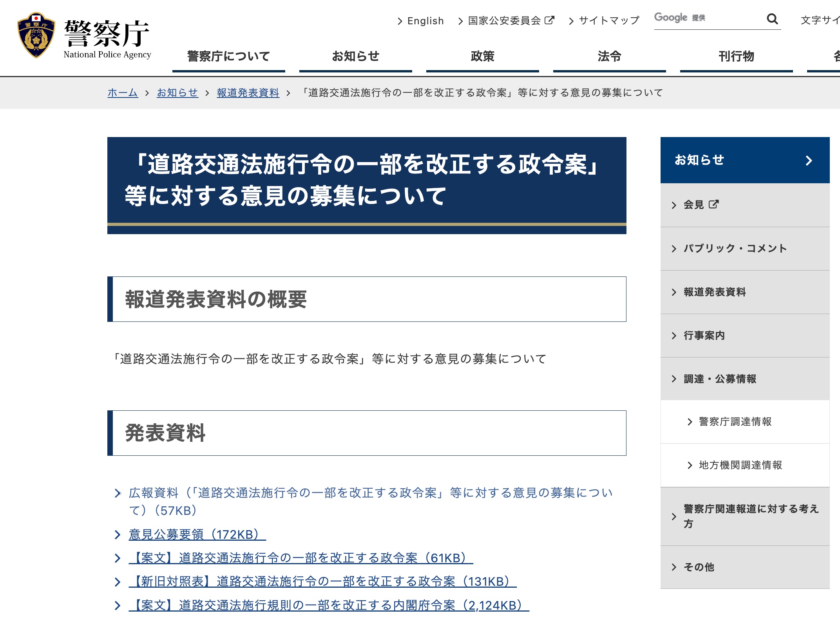Click 報道発表資料 breadcrumb link

click(x=248, y=93)
